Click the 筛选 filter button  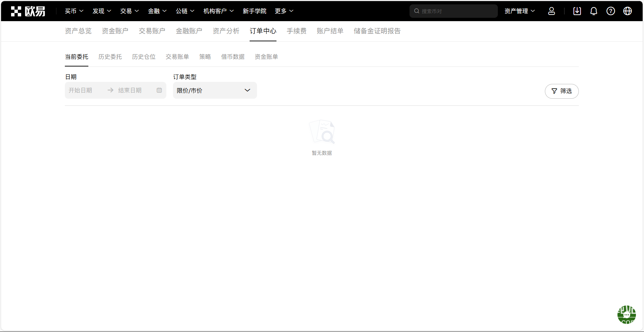562,91
